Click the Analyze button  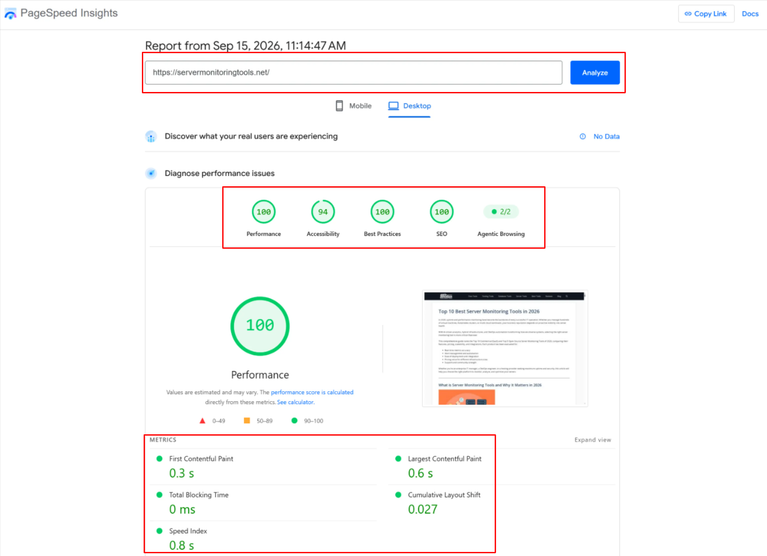[595, 72]
